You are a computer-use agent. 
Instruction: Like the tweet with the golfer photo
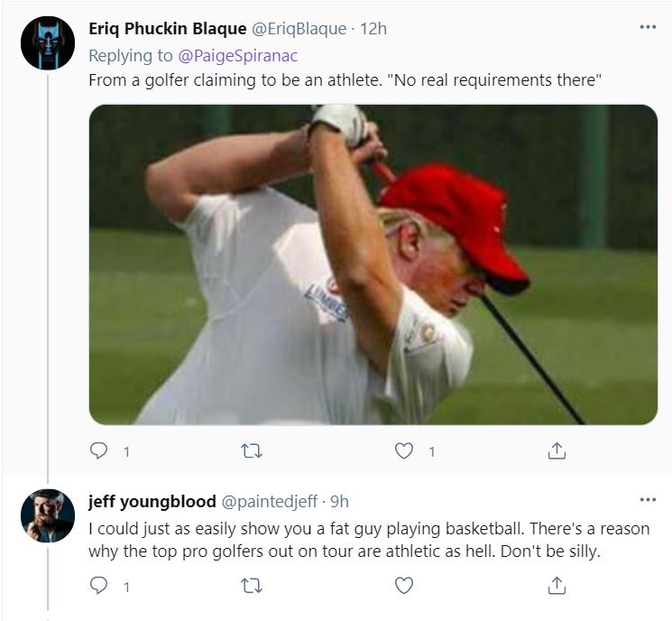404,451
